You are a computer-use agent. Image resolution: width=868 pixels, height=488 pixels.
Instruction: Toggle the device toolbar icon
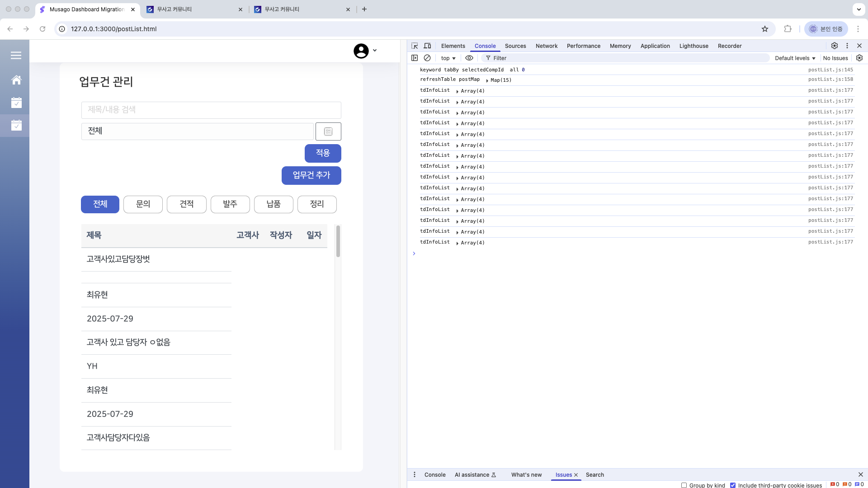(x=427, y=46)
